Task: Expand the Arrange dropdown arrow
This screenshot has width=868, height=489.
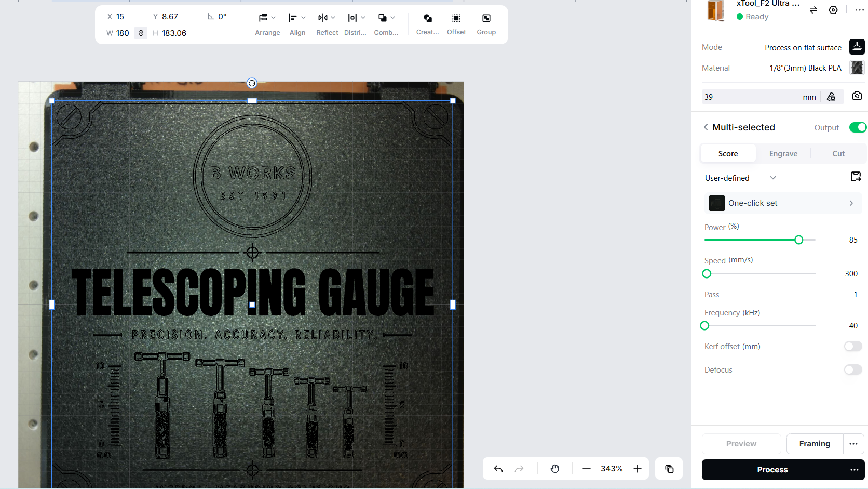Action: tap(273, 18)
